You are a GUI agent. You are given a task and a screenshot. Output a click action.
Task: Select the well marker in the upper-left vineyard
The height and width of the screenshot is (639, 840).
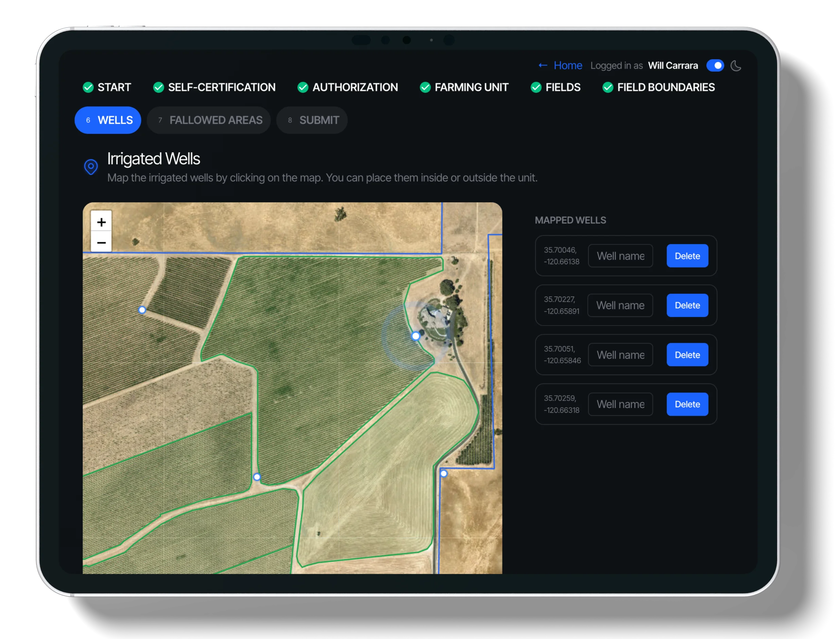coord(141,310)
